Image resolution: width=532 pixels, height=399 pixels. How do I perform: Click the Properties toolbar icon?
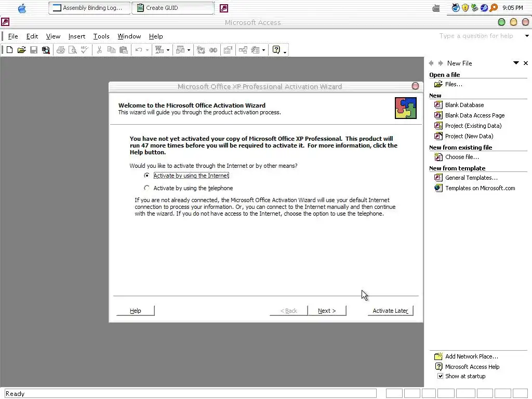228,50
